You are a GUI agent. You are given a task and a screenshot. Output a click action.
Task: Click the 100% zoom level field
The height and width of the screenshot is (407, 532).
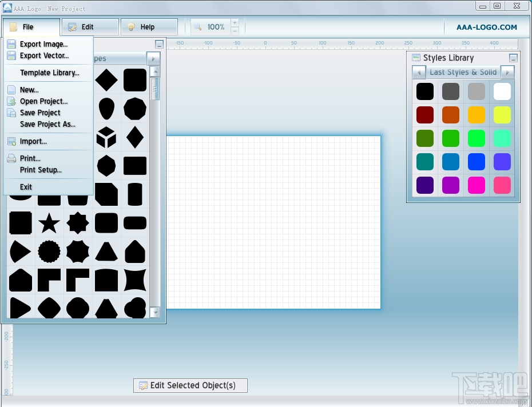(x=216, y=27)
